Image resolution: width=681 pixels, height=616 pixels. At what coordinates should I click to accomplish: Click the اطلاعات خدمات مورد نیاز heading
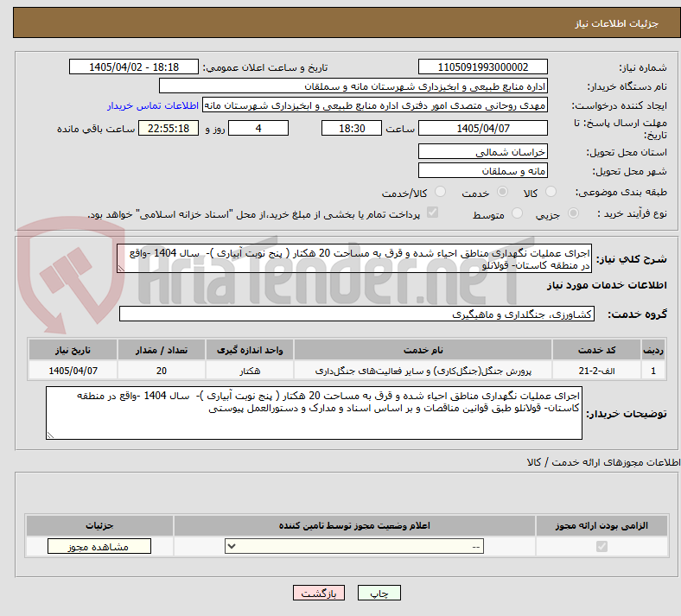pyautogui.click(x=607, y=285)
